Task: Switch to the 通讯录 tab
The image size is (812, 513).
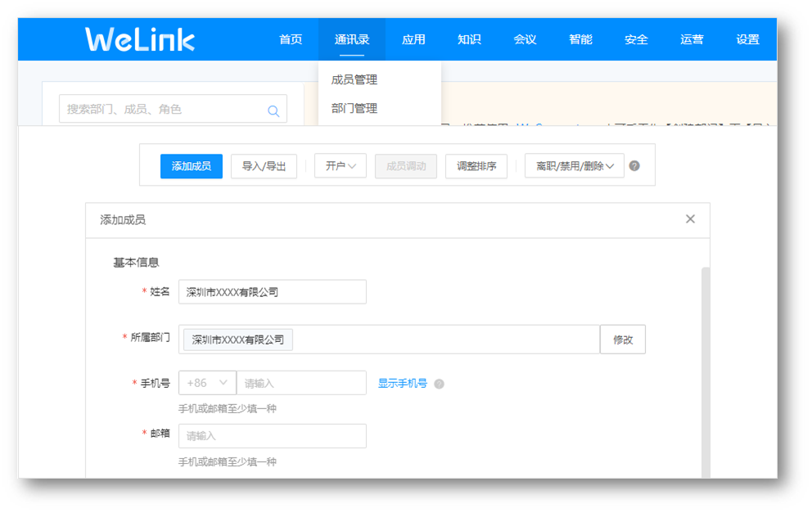Action: (x=351, y=38)
